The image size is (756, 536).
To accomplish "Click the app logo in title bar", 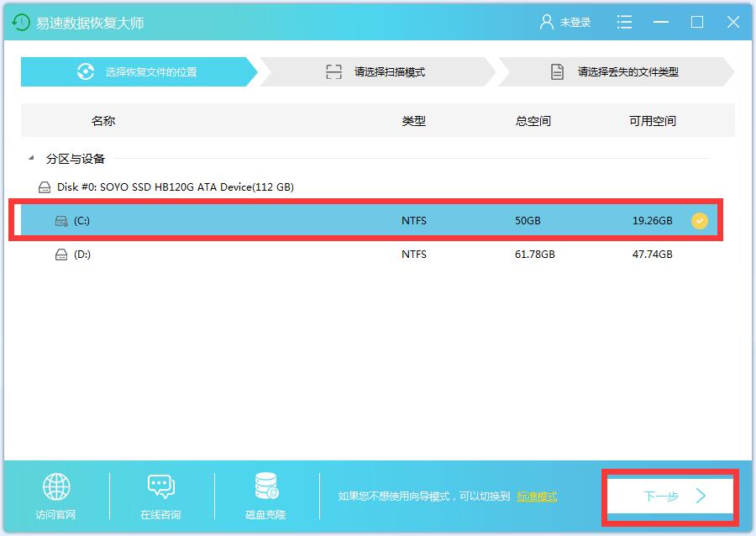I will pos(21,23).
